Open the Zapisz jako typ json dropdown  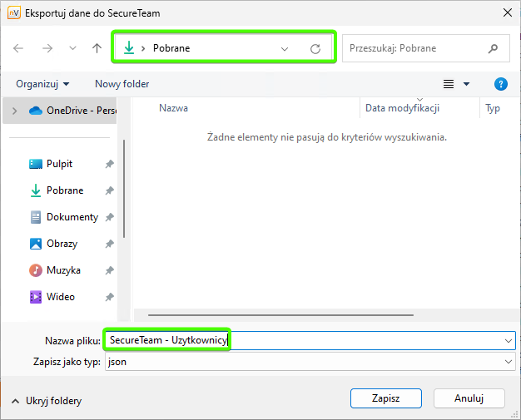point(310,362)
